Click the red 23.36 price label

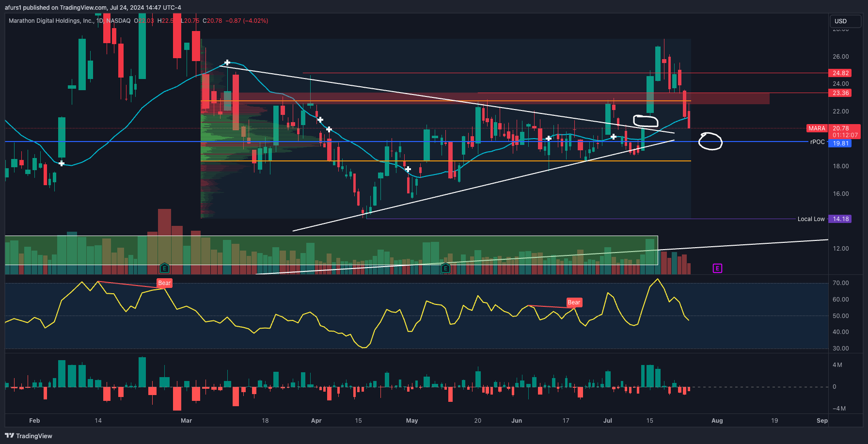point(840,93)
